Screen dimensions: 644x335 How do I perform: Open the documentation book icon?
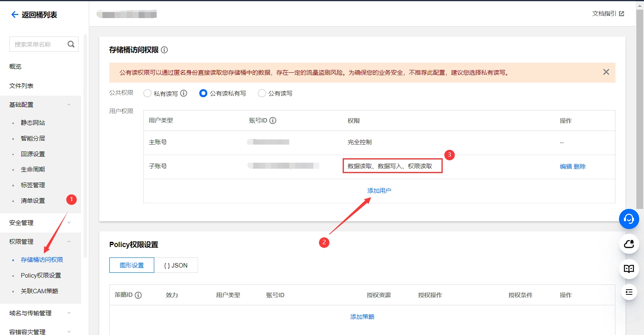click(629, 269)
